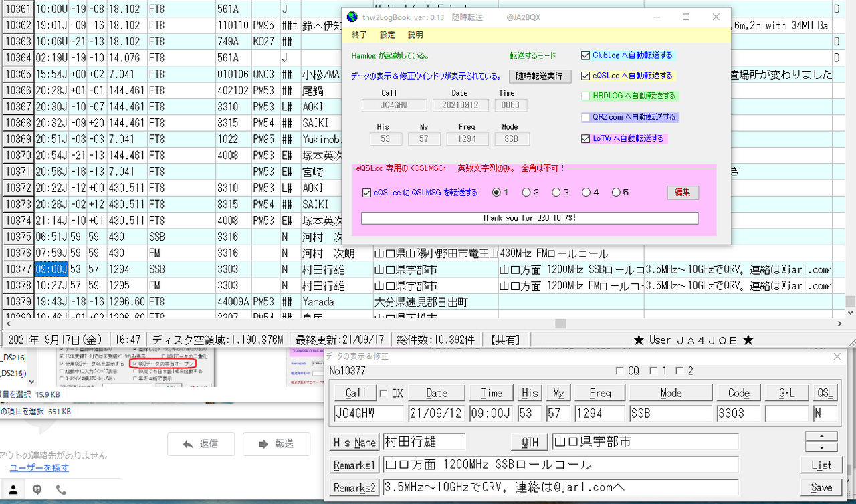Enable QRZ.com auto transfer checkbox
The height and width of the screenshot is (504, 856).
586,117
